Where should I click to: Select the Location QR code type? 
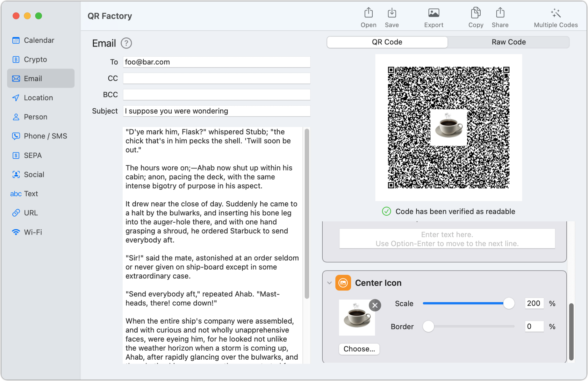tap(38, 98)
